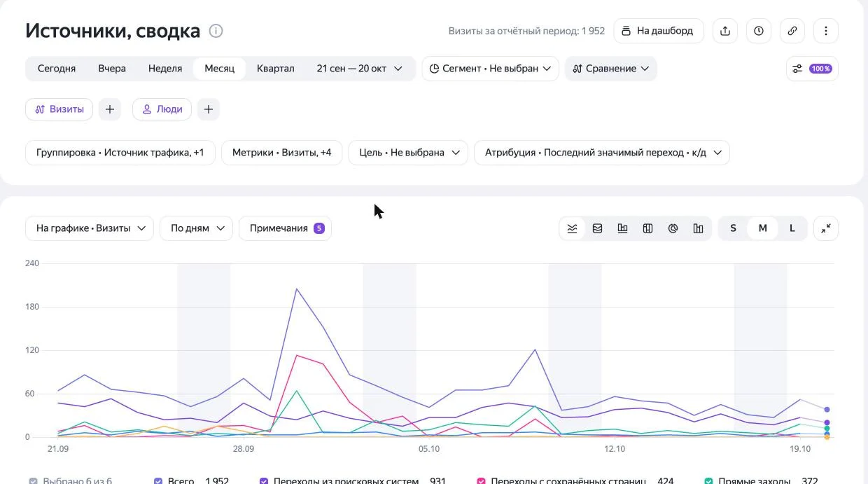Open Метрики · Визиты, +4 settings
This screenshot has height=484, width=868.
pyautogui.click(x=281, y=153)
